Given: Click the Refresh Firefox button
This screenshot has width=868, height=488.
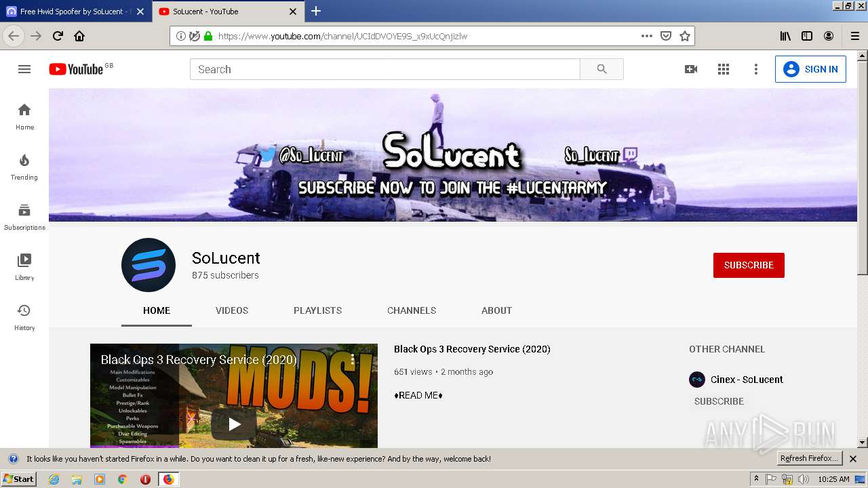Looking at the screenshot, I should 810,459.
